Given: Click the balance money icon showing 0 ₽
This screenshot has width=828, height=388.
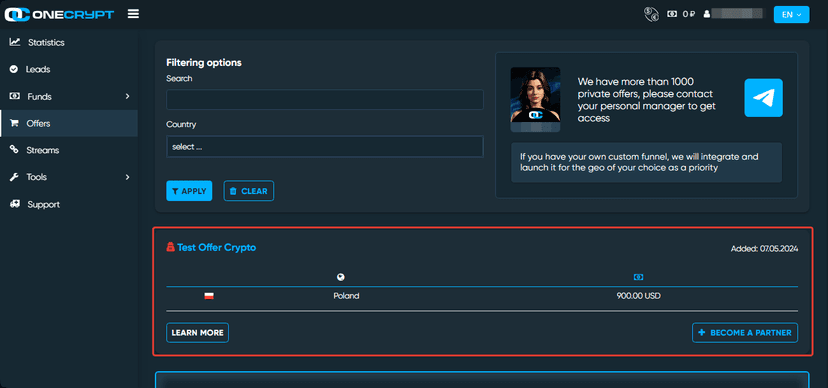Looking at the screenshot, I should (x=672, y=14).
